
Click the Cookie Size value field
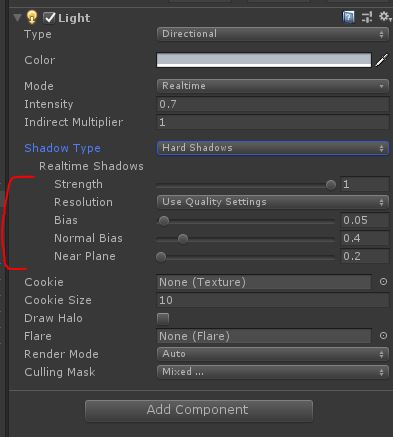[x=273, y=300]
